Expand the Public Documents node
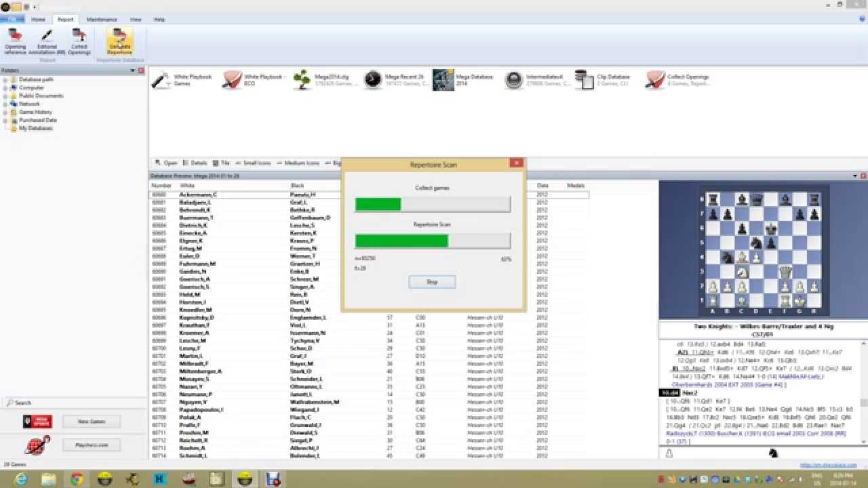Viewport: 868px width, 488px height. [5, 96]
